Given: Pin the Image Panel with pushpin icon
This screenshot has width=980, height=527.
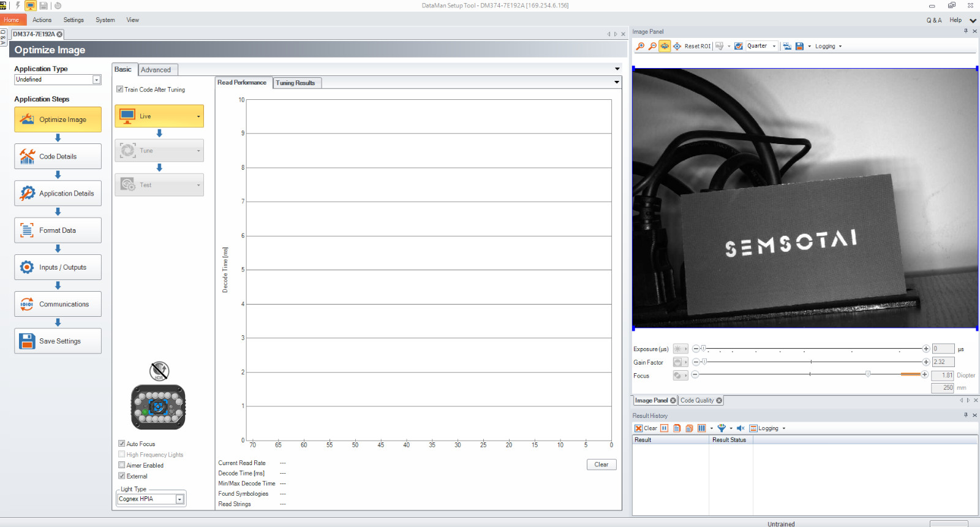Looking at the screenshot, I should tap(966, 31).
